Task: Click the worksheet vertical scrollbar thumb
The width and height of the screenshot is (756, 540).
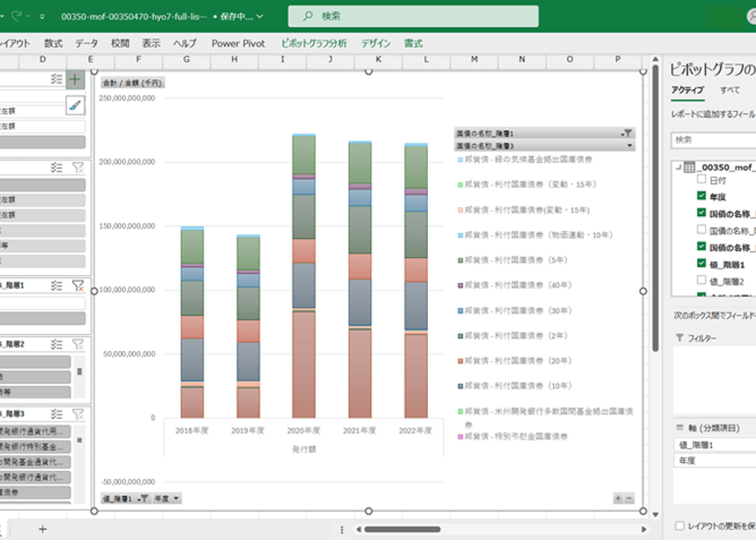Action: click(x=655, y=209)
